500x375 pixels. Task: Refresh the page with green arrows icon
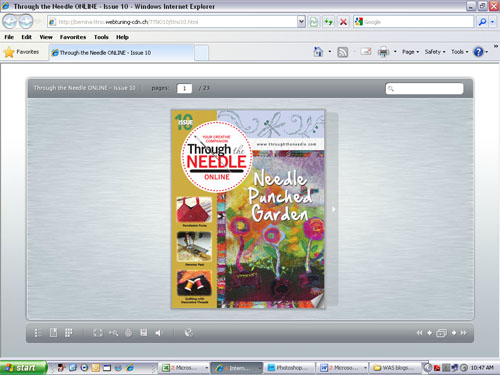coord(329,22)
